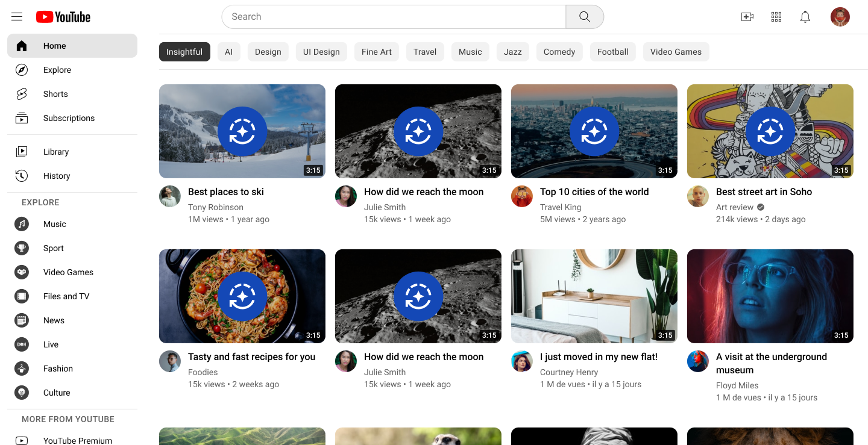
Task: Click into the Search field
Action: [394, 17]
